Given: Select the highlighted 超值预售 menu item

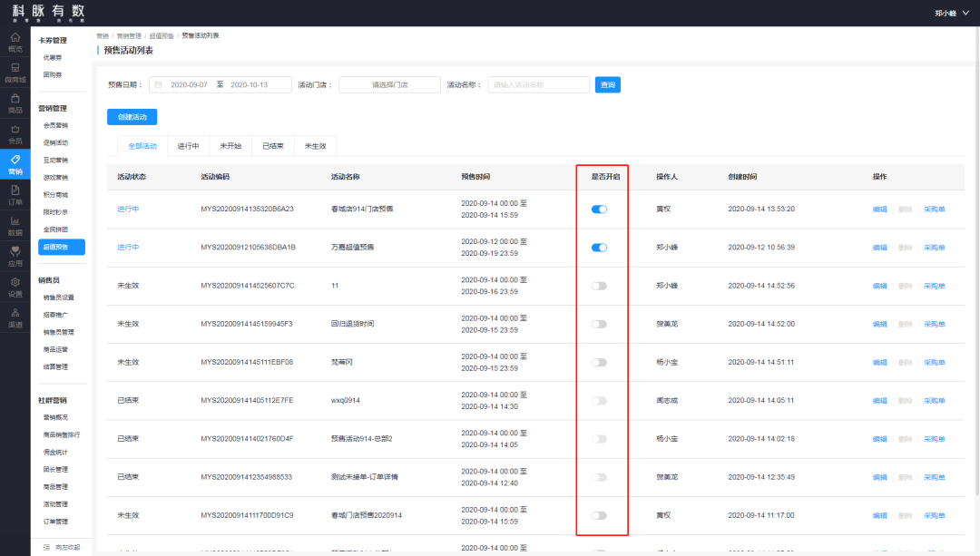Looking at the screenshot, I should (x=62, y=247).
